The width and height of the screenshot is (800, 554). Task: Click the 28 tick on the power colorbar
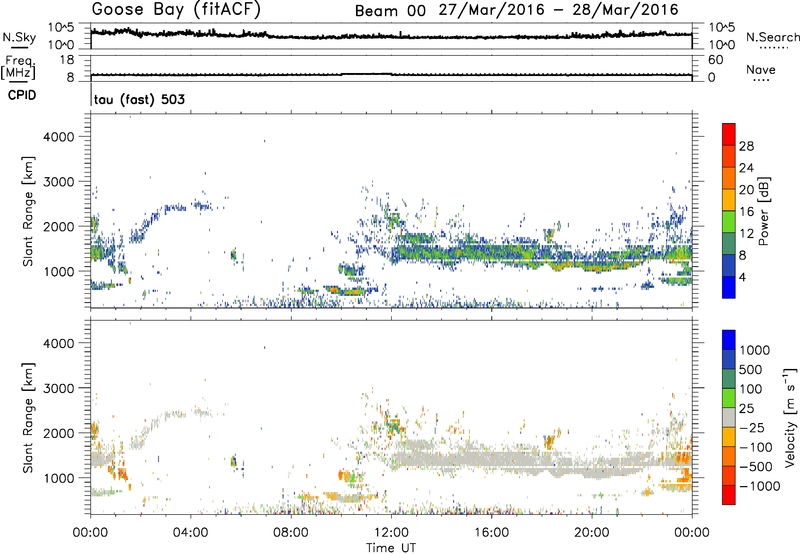point(746,146)
